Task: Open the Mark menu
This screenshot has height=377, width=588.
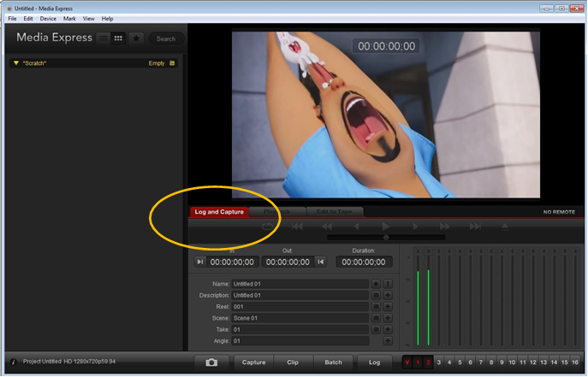Action: coord(69,18)
